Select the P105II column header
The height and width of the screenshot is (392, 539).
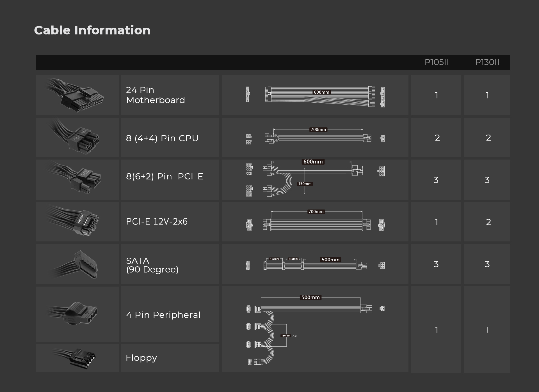(437, 62)
